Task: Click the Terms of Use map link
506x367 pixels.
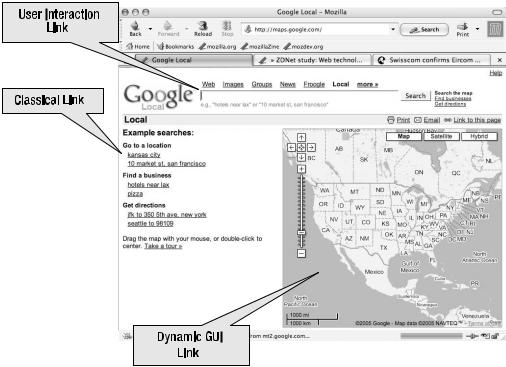Action: (484, 323)
